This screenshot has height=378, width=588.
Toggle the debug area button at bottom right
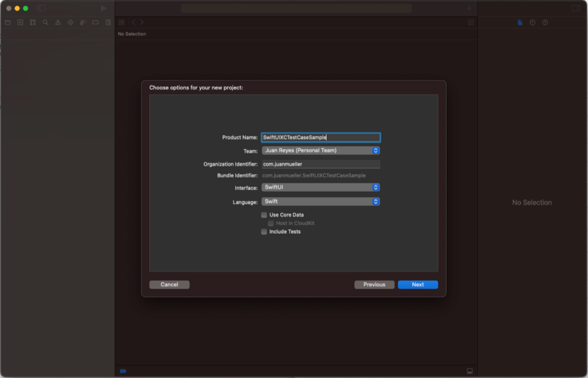tap(470, 371)
